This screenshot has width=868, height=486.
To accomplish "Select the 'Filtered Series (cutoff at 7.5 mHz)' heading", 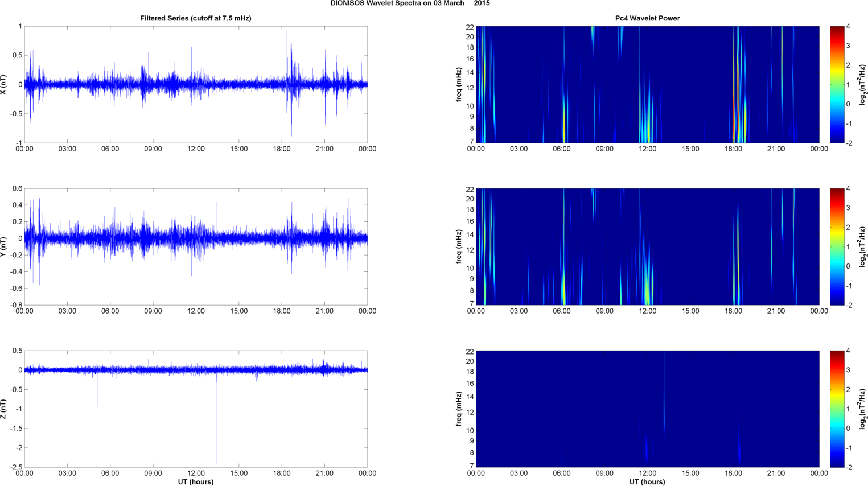I will pyautogui.click(x=196, y=18).
